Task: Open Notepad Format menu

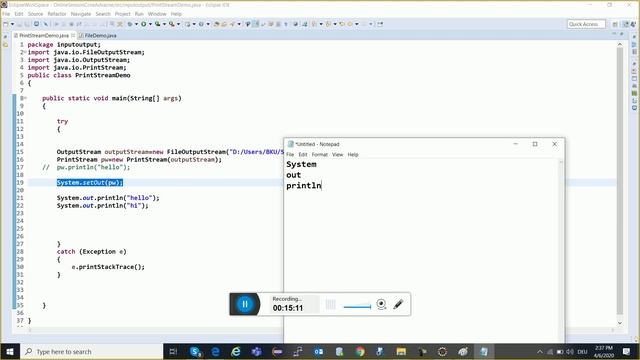Action: (320, 155)
